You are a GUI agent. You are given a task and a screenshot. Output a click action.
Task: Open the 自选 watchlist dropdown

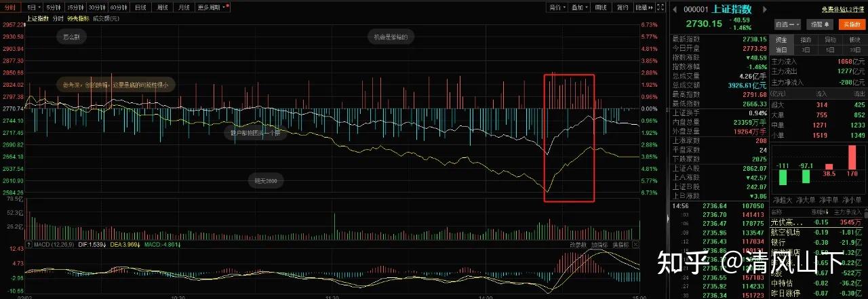pos(787,24)
